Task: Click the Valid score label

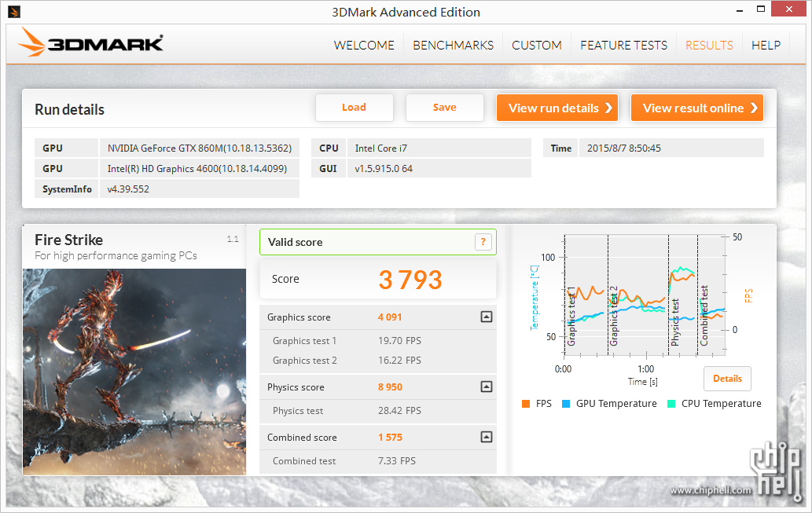Action: [296, 242]
